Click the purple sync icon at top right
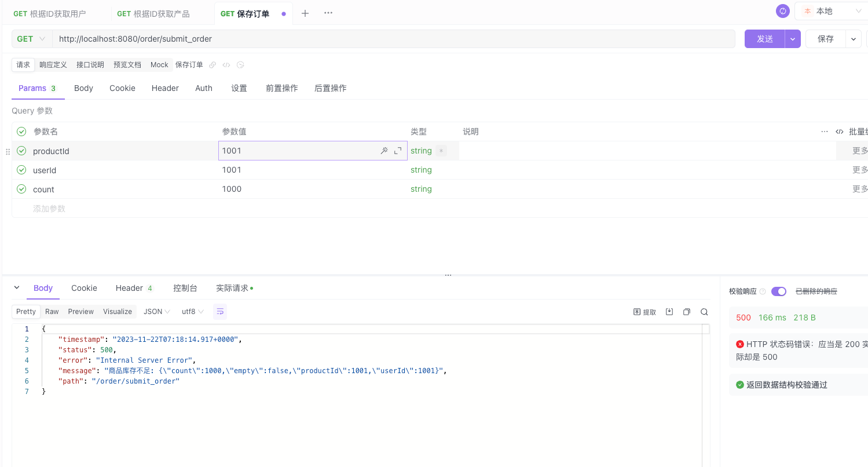The width and height of the screenshot is (868, 467). (783, 11)
